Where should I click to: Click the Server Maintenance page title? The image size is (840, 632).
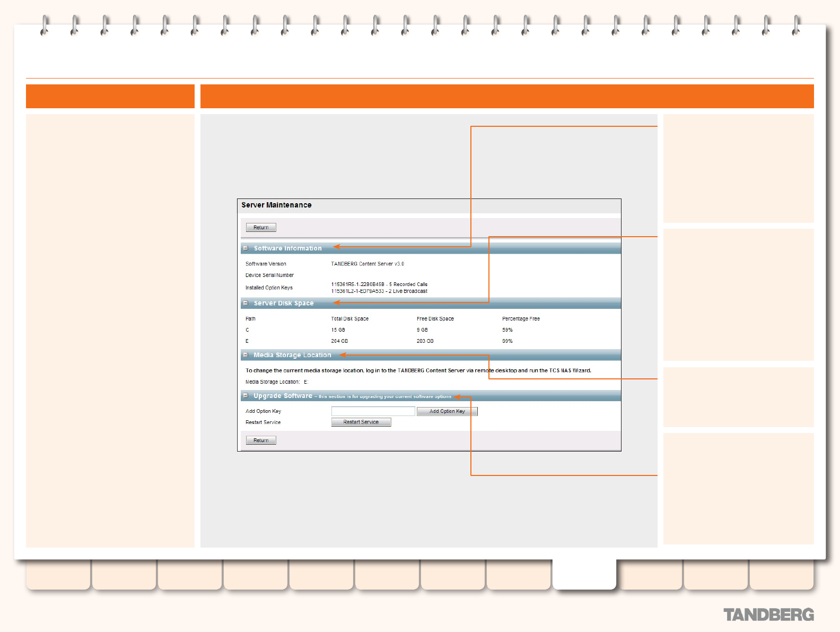276,205
